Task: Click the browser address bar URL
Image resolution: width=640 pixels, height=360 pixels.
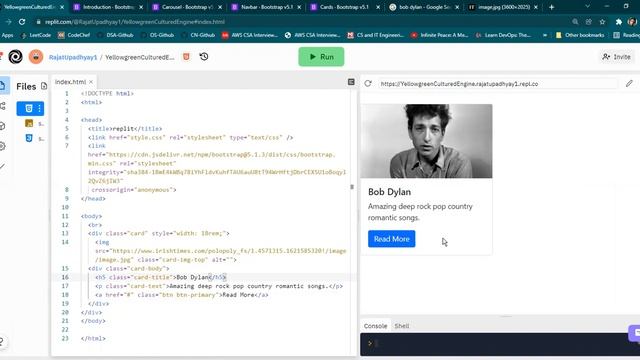Action: (x=135, y=22)
